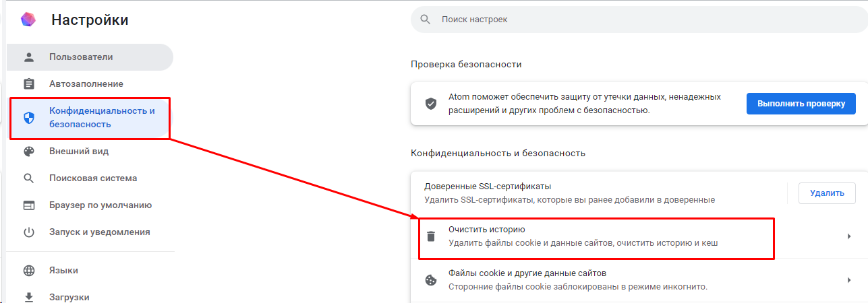
Task: Expand the Файлы cookie row arrow
Action: 848,280
